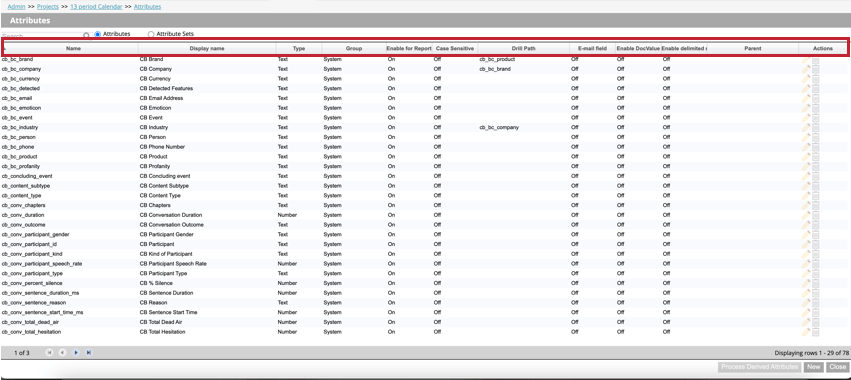This screenshot has height=380, width=851.
Task: Click the Close button at bottom
Action: pos(837,368)
